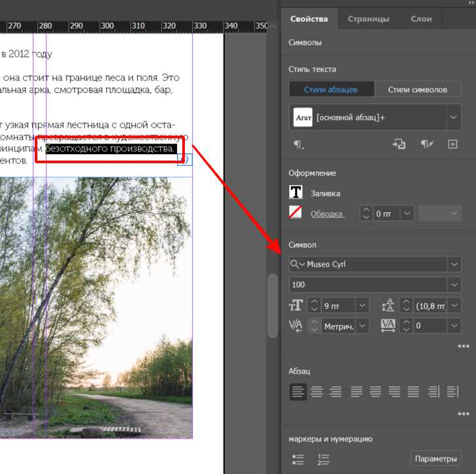The width and height of the screenshot is (476, 474).
Task: Select the Стили абзацев toggle
Action: [331, 90]
